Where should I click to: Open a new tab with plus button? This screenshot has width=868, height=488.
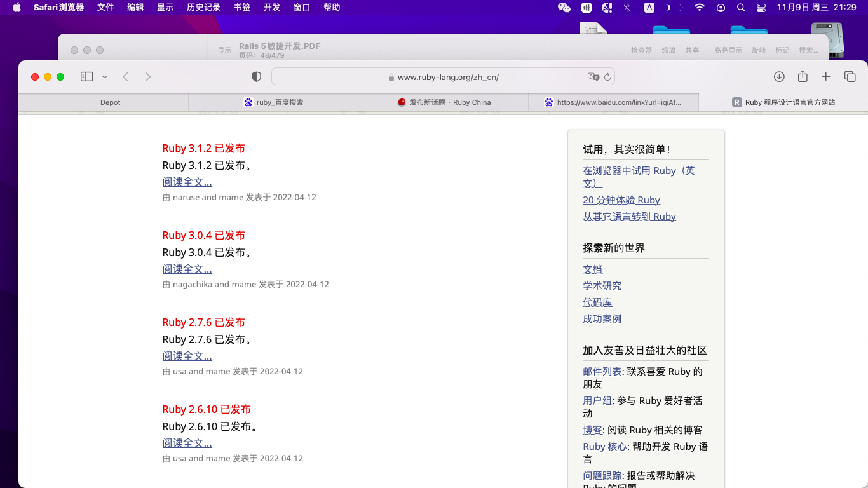click(826, 77)
